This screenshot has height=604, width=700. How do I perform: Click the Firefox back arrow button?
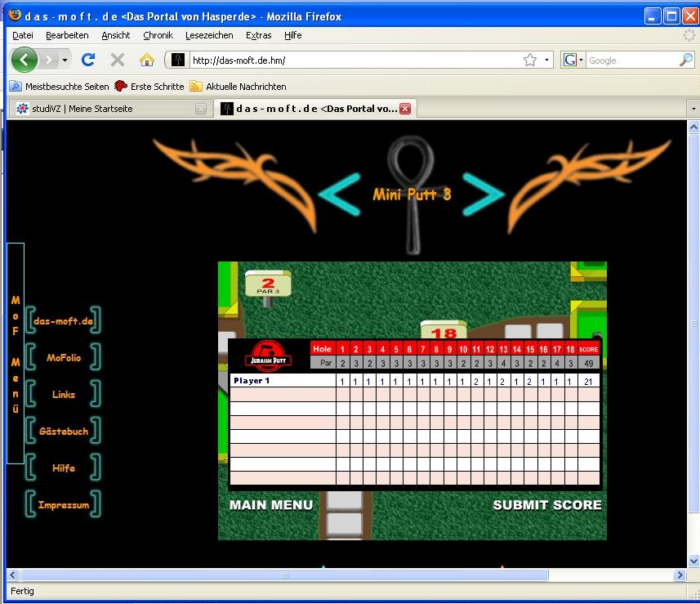[24, 60]
